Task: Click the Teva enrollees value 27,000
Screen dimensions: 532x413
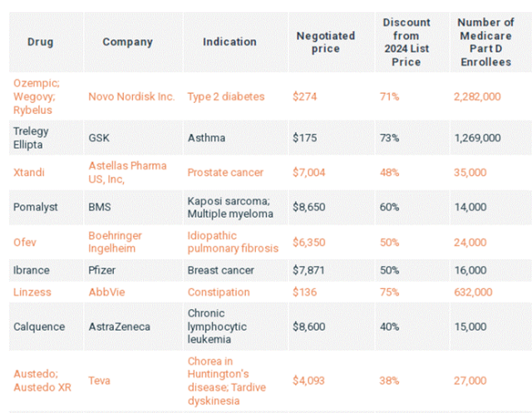Action: [x=470, y=381]
